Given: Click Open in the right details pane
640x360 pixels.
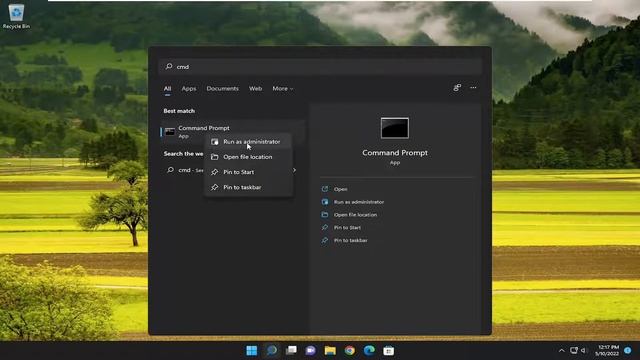Looking at the screenshot, I should [x=340, y=189].
